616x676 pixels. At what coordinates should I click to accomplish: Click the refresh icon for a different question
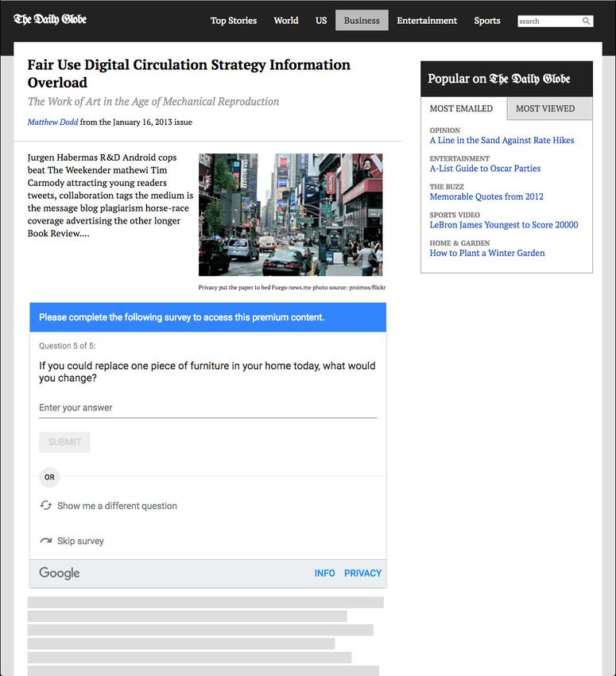tap(45, 505)
